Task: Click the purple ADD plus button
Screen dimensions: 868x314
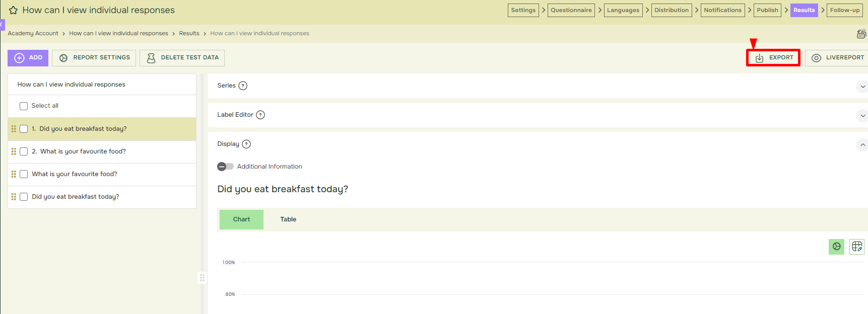Action: (x=28, y=58)
